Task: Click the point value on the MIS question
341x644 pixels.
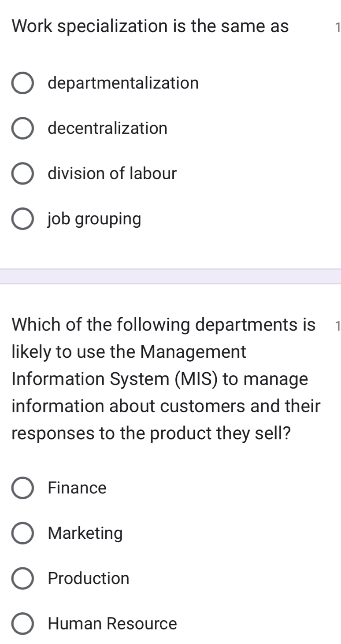Action: (x=337, y=325)
